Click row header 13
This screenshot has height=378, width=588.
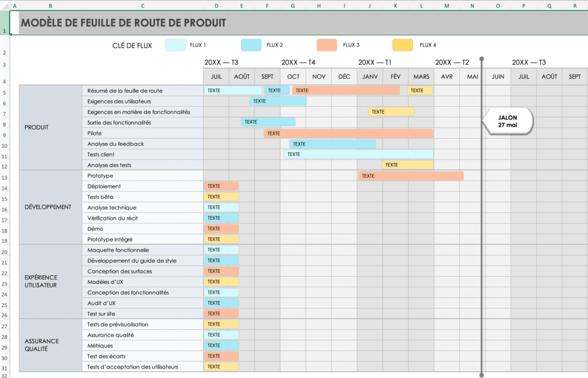5,177
